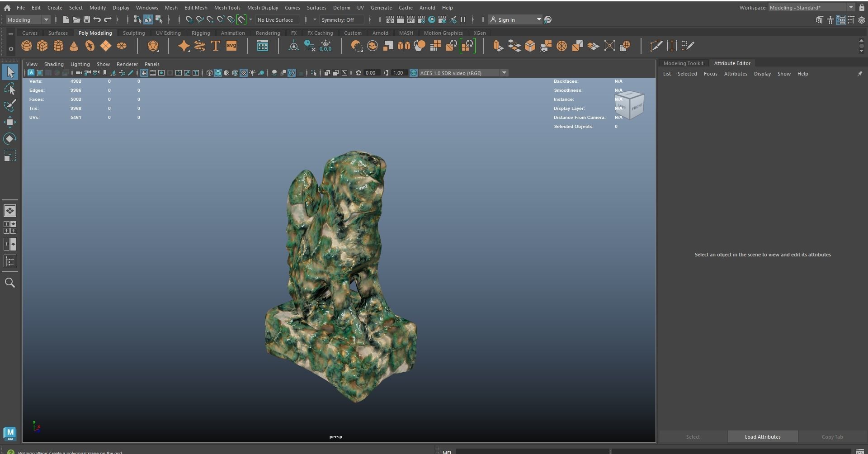This screenshot has width=868, height=454.
Task: Select the Lasso tool in the toolbox
Action: [10, 89]
